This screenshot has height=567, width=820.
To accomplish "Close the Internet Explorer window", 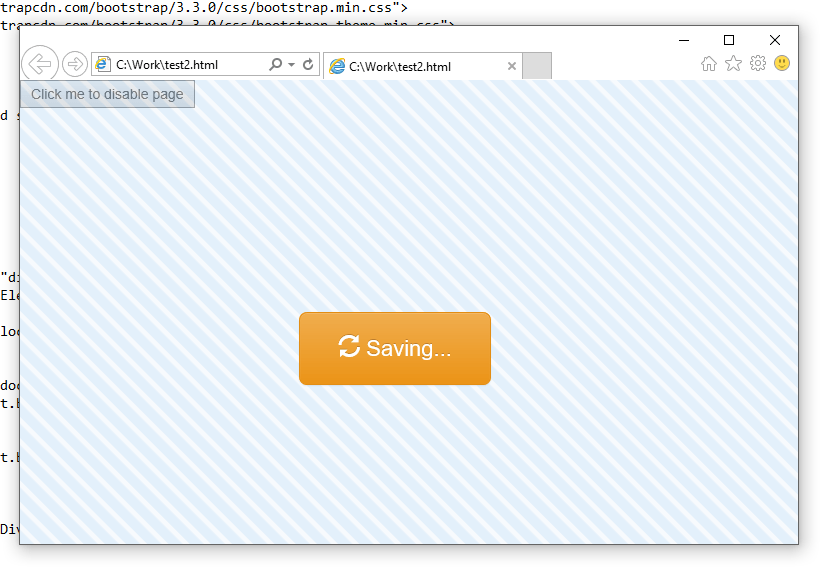I will coord(775,40).
